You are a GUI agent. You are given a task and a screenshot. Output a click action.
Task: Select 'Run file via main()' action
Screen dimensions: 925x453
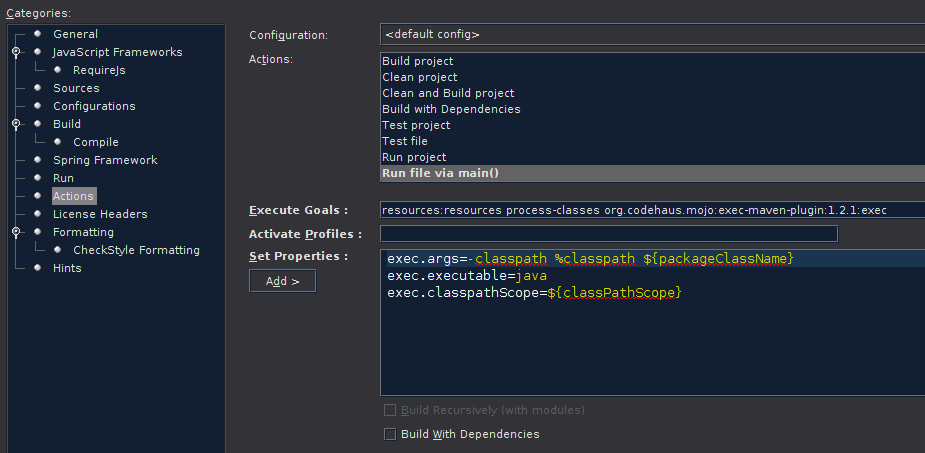(652, 173)
